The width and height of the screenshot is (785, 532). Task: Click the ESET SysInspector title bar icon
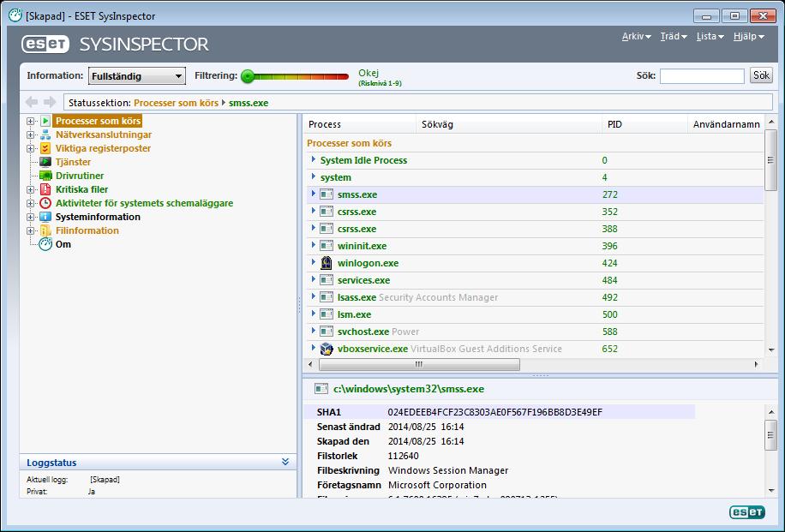[15, 15]
